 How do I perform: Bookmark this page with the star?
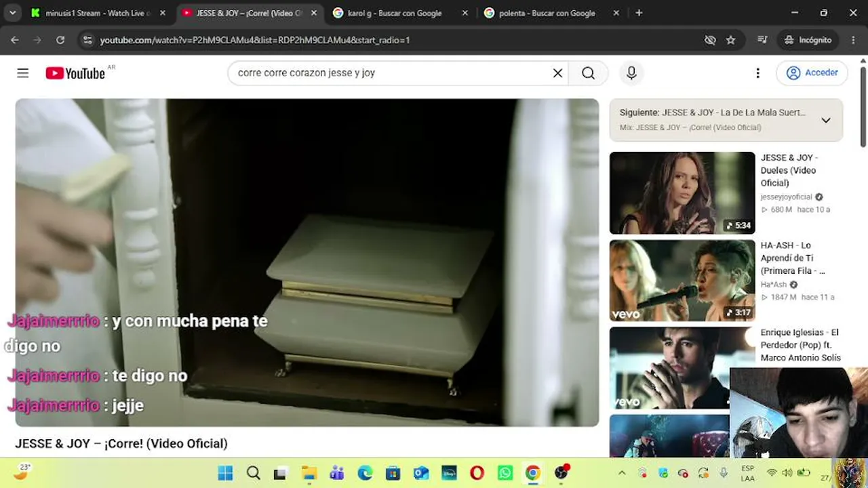[730, 40]
